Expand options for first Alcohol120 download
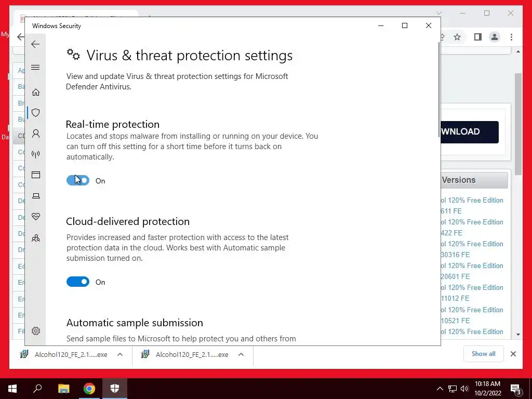Image resolution: width=532 pixels, height=399 pixels. (x=120, y=354)
